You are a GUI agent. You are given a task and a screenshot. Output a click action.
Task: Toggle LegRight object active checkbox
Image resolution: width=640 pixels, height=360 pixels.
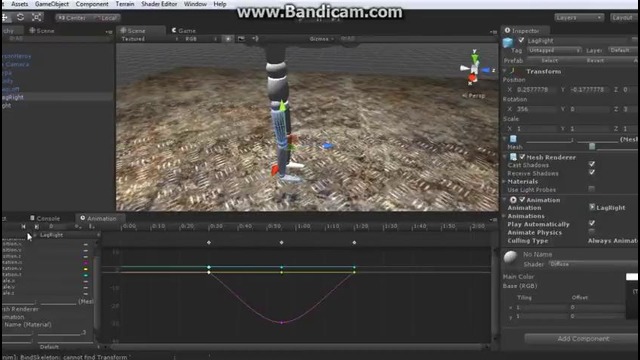tap(521, 40)
